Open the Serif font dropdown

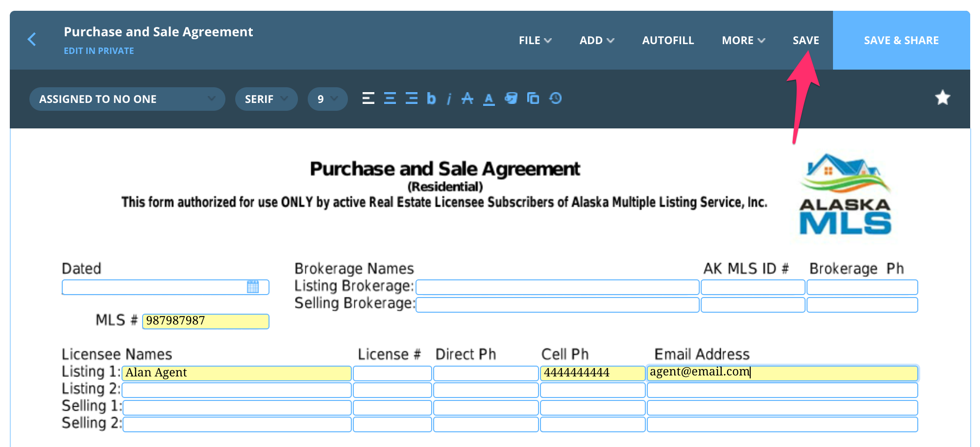266,99
